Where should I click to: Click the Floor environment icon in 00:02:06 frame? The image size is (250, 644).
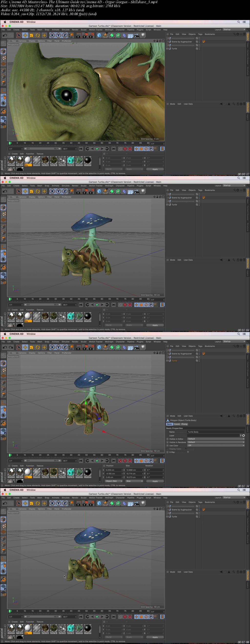click(131, 503)
